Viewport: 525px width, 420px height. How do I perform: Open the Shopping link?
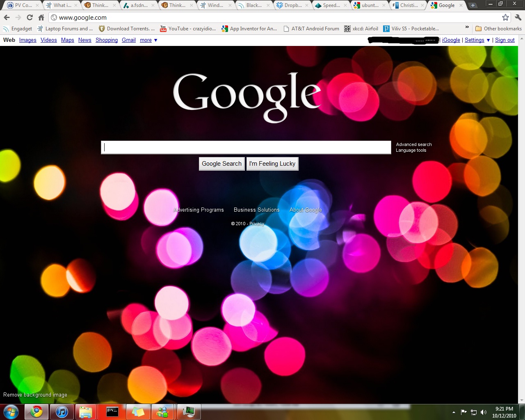click(x=107, y=40)
